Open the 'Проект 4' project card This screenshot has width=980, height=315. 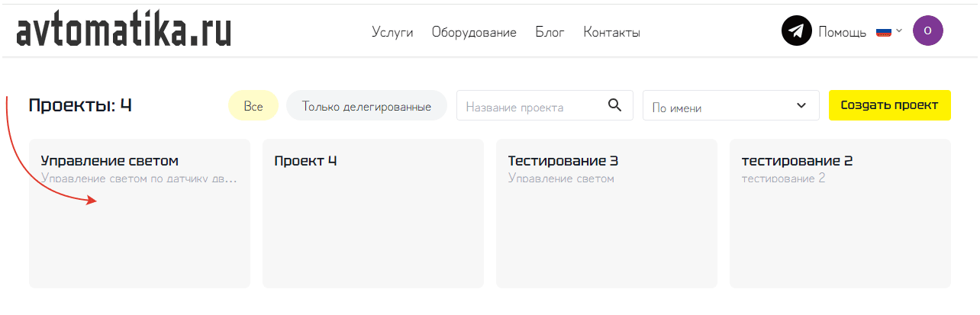tap(372, 214)
